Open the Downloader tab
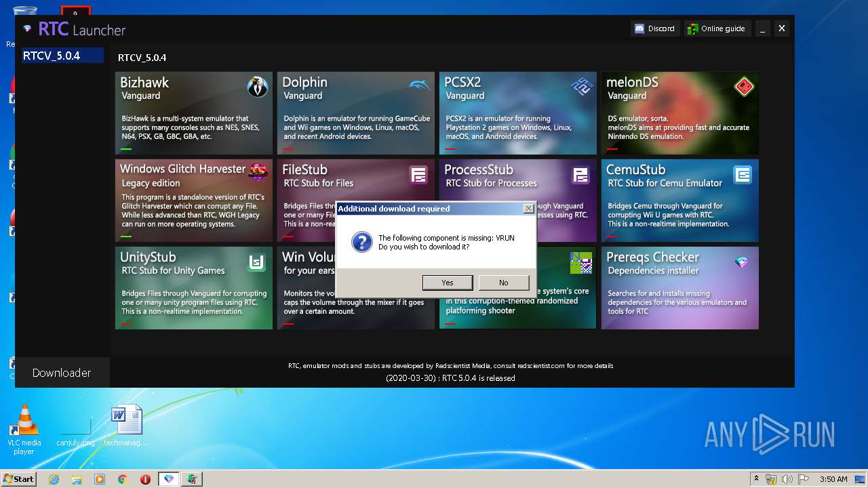Screen dimensions: 868x488 click(62, 373)
